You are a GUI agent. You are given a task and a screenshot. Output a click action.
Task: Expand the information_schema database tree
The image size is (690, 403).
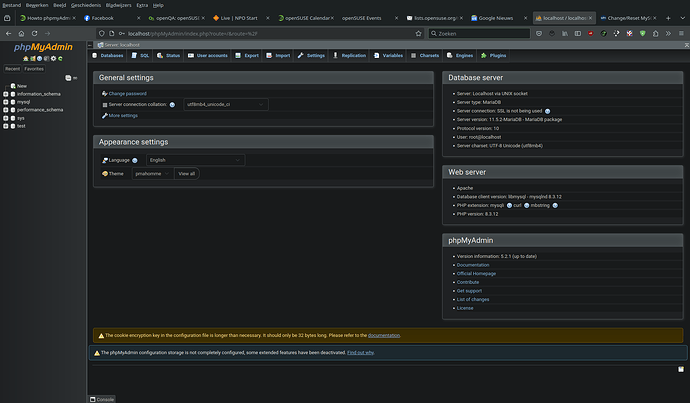pyautogui.click(x=7, y=94)
